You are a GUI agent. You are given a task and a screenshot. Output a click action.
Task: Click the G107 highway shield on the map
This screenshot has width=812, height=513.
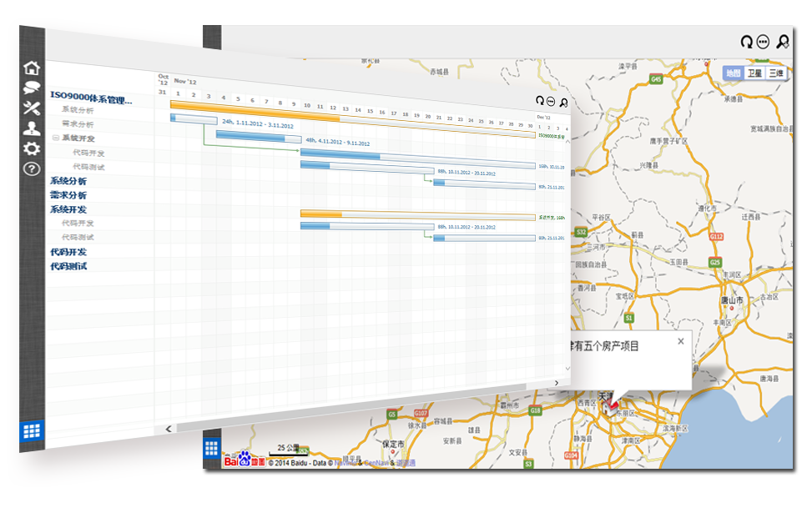421,413
